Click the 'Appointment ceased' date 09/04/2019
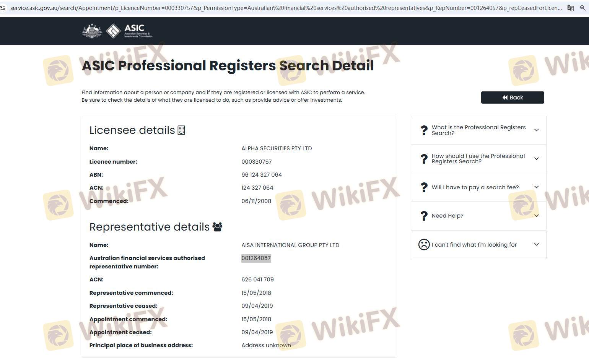589x364 pixels. tap(257, 332)
